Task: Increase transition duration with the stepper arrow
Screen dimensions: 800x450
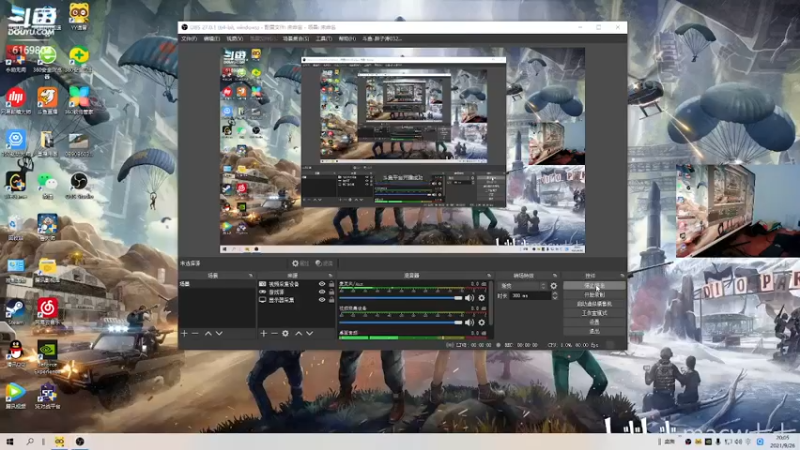Action: tap(555, 293)
